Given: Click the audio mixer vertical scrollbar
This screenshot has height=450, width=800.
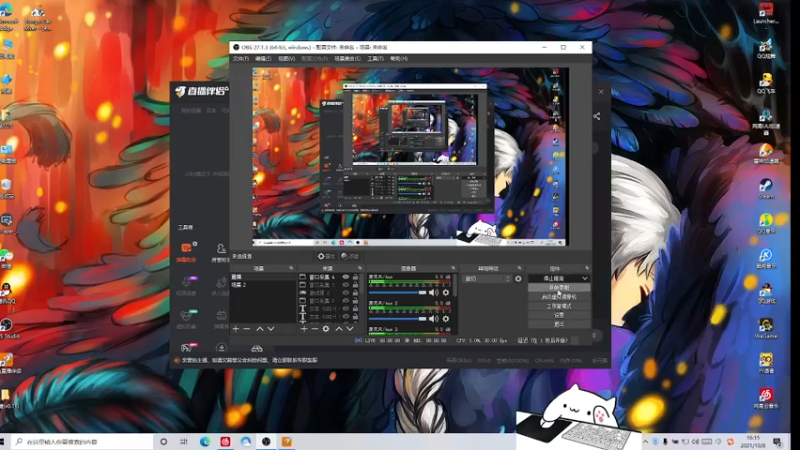Looking at the screenshot, I should [454, 286].
